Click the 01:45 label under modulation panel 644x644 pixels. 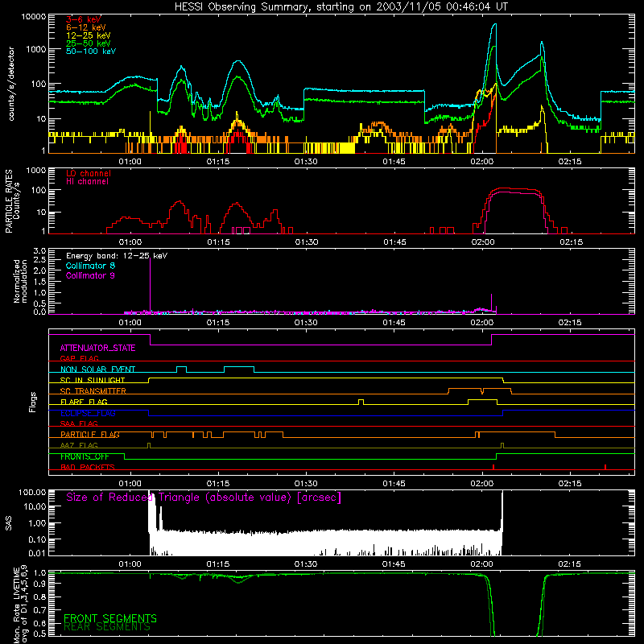point(394,323)
